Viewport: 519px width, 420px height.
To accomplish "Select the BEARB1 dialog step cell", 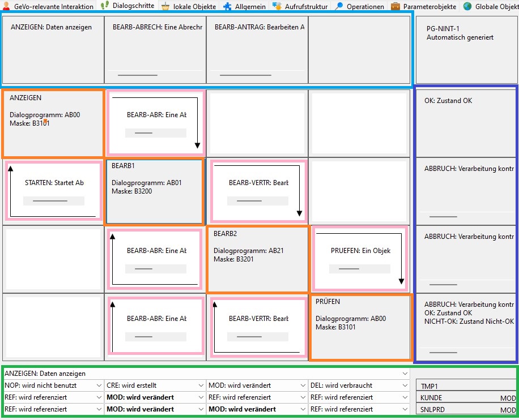I will click(x=155, y=191).
